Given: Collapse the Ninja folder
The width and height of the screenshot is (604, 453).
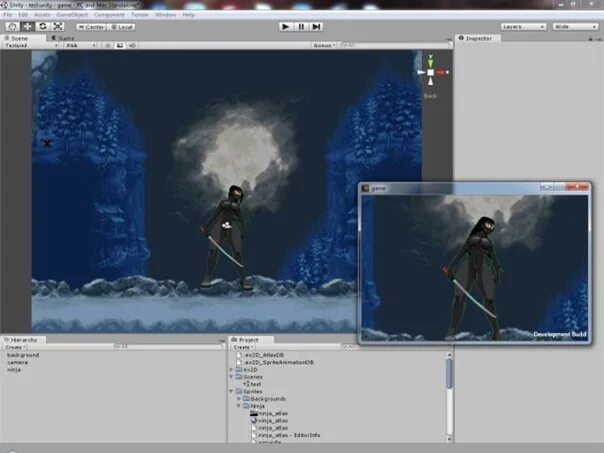Looking at the screenshot, I should pyautogui.click(x=239, y=406).
